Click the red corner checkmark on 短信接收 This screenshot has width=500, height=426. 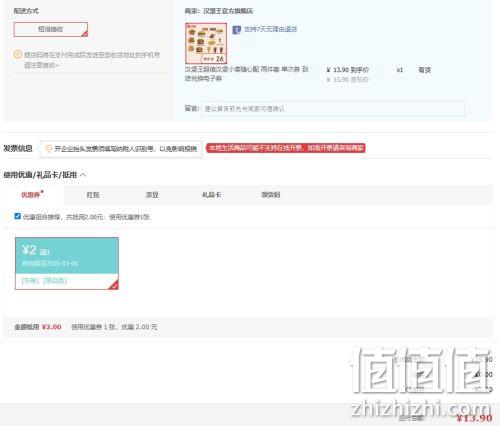85,33
